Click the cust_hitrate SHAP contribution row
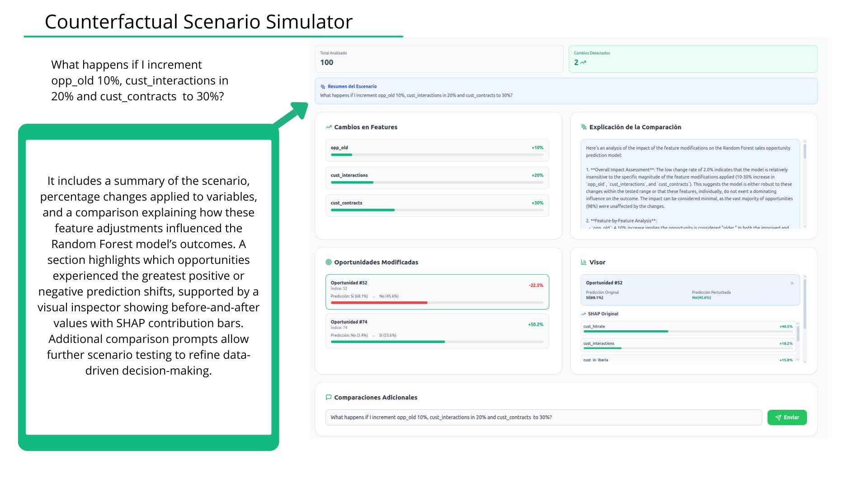This screenshot has height=488, width=868. [687, 328]
